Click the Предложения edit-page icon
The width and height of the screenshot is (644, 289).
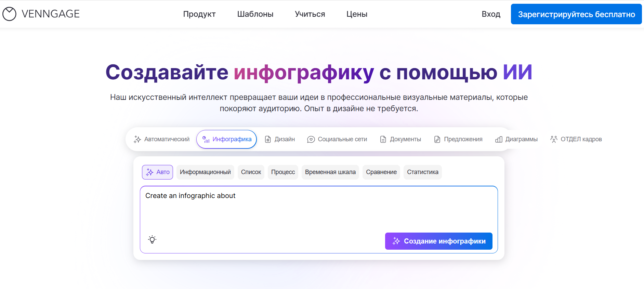(x=437, y=140)
